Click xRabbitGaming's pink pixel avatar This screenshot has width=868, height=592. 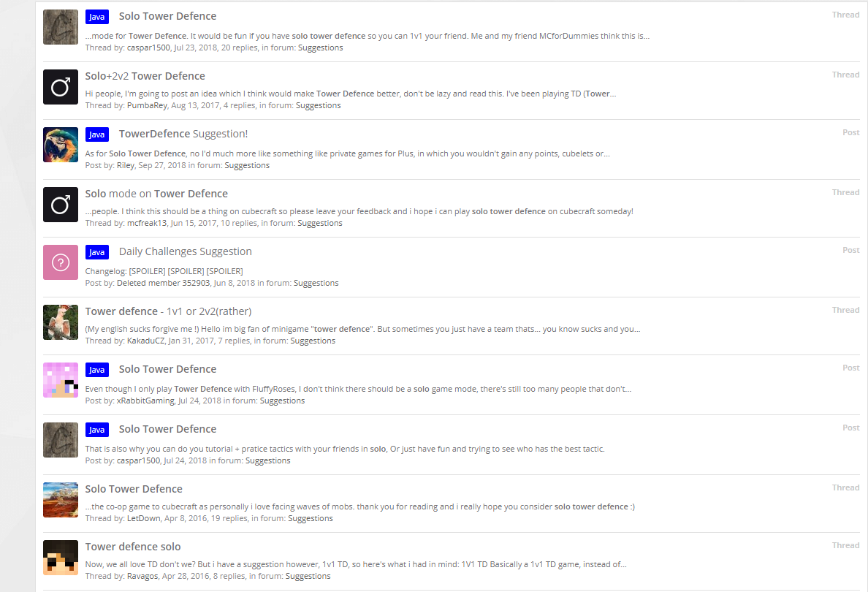[x=61, y=380]
